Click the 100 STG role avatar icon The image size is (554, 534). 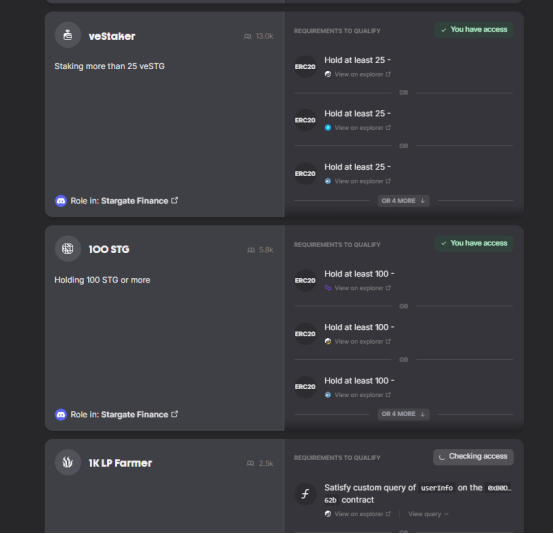[68, 249]
